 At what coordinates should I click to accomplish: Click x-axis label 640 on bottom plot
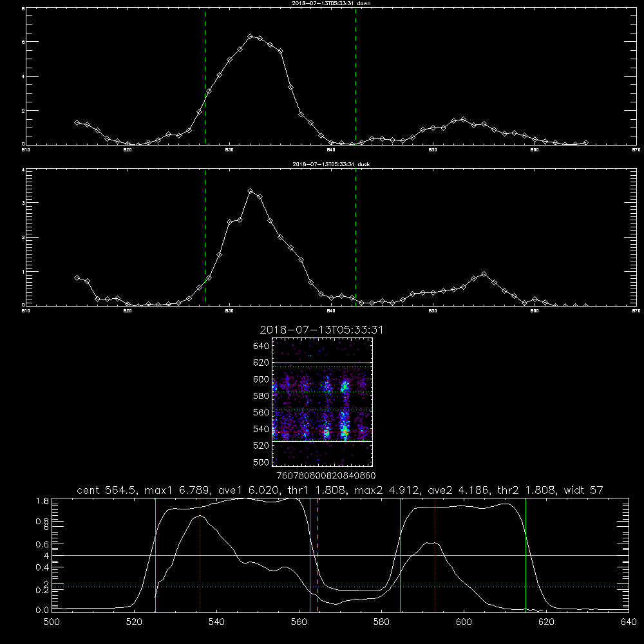629,622
